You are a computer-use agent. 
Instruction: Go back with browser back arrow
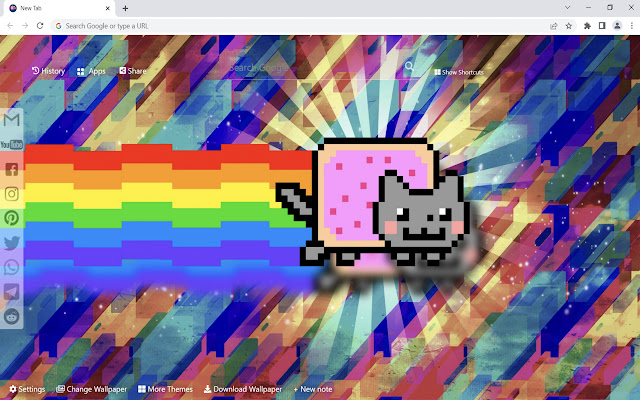point(10,26)
